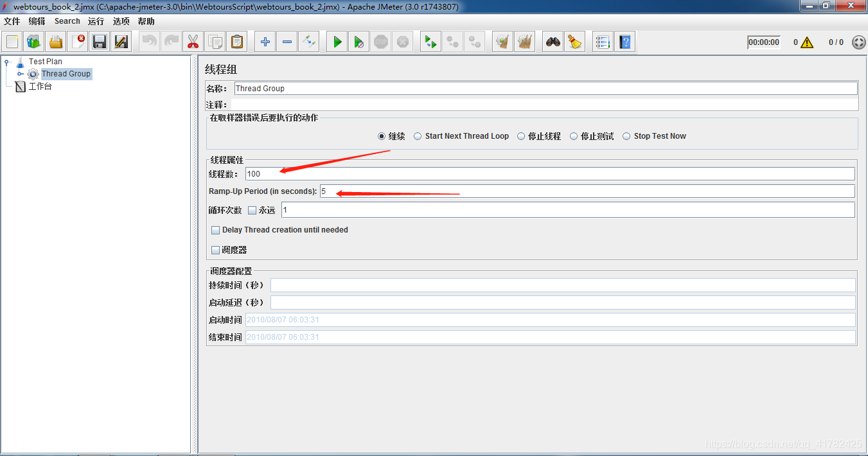Viewport: 868px width, 456px height.
Task: Click the thread status circle icon
Action: 859,42
